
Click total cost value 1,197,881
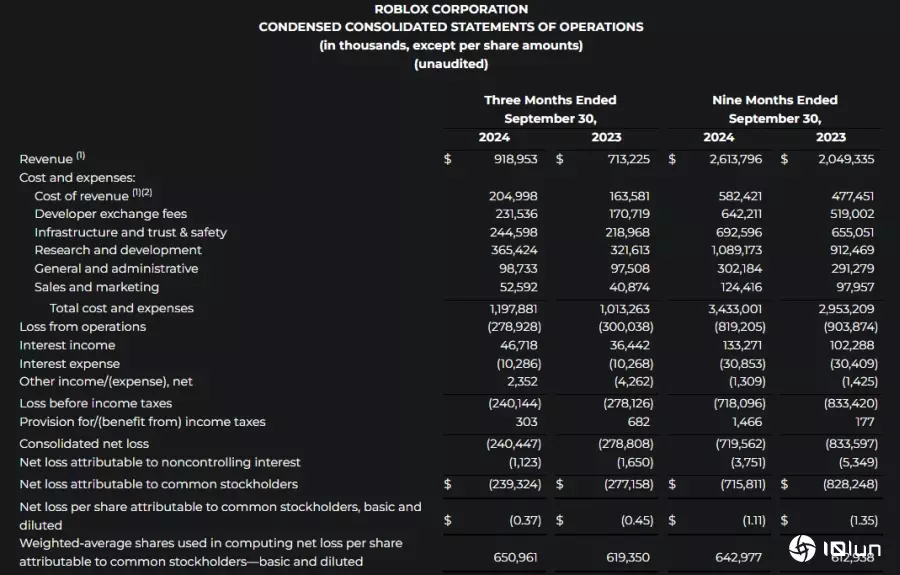[x=514, y=309]
